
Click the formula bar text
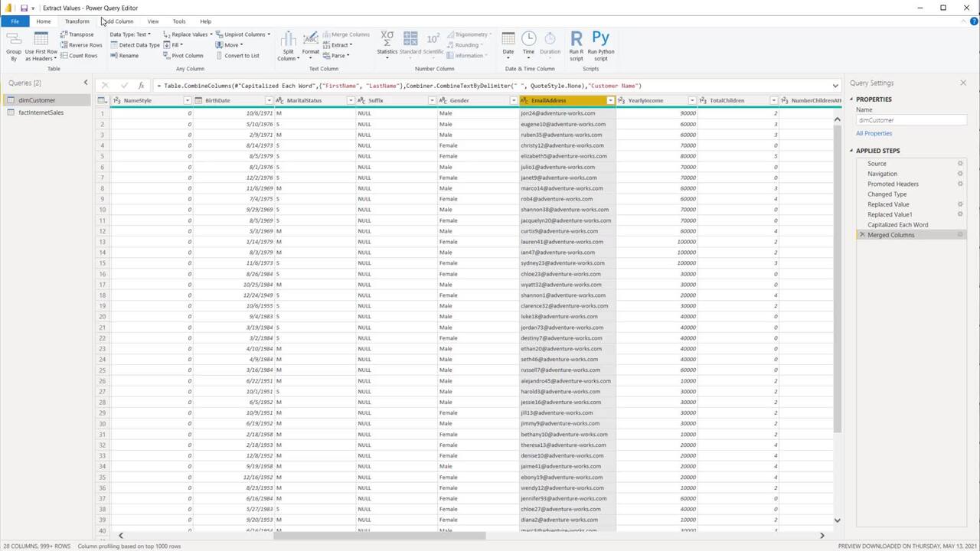tap(398, 86)
